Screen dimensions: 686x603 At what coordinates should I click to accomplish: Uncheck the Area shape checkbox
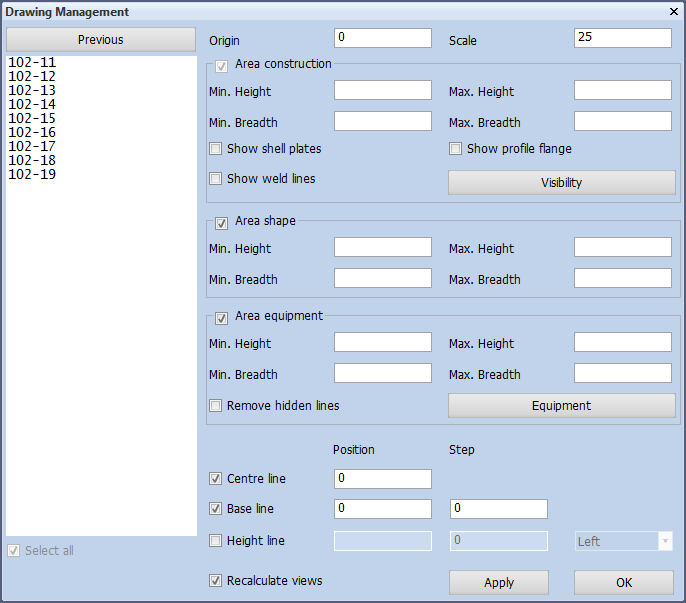(221, 224)
